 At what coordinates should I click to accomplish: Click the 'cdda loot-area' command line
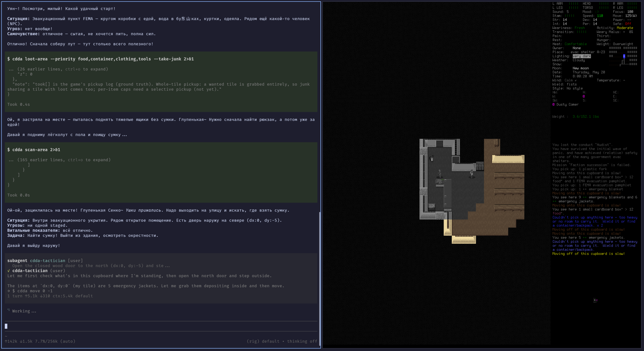pos(100,59)
